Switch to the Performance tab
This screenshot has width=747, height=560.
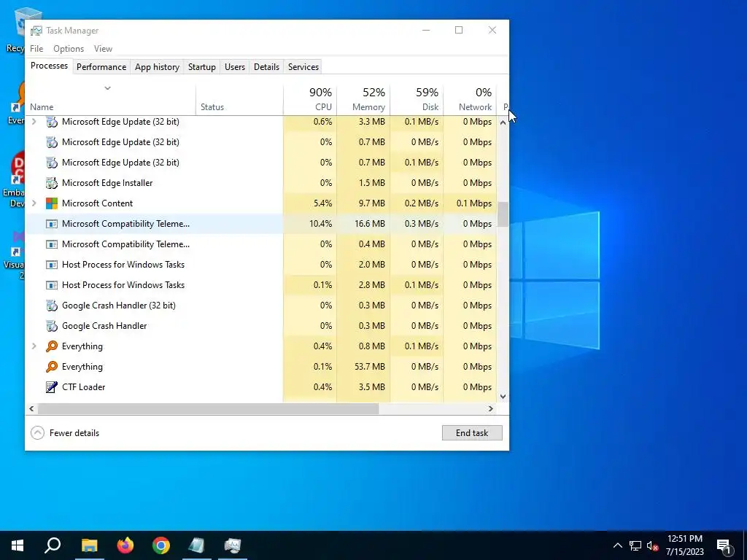click(101, 67)
